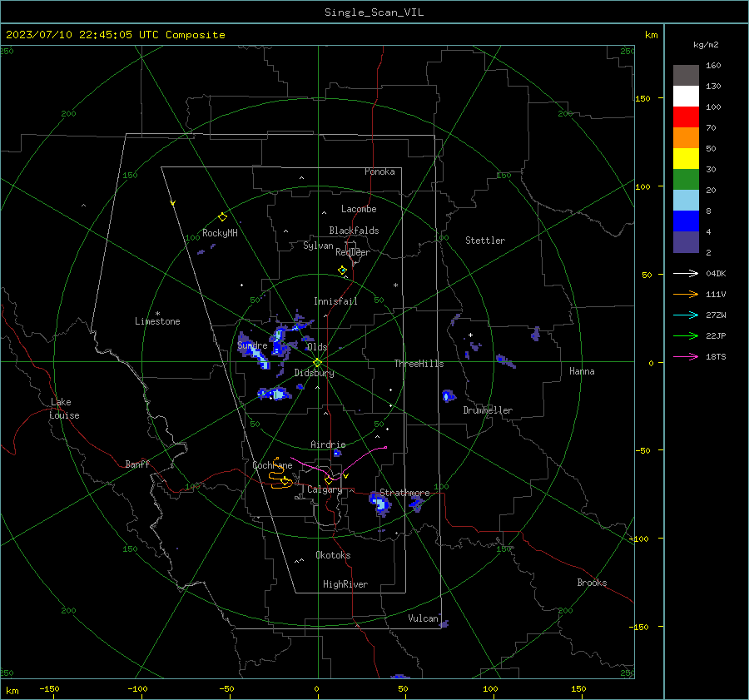Click the yellow diamond marker over Calgary

pyautogui.click(x=329, y=480)
